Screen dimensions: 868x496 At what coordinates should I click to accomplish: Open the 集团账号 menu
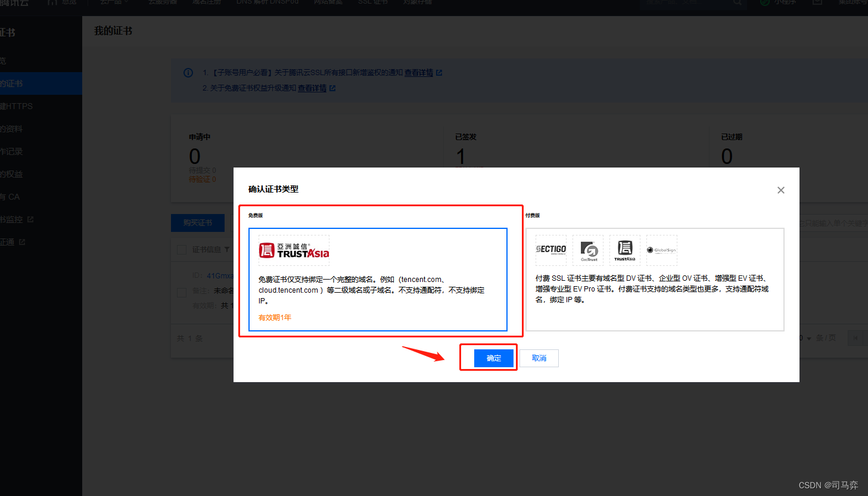pos(853,2)
